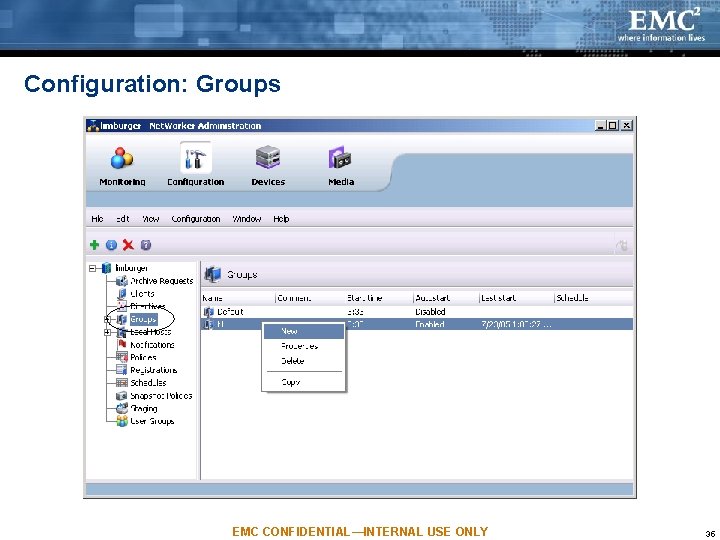Click the Disabled autostart cell
This screenshot has width=720, height=540.
(430, 312)
